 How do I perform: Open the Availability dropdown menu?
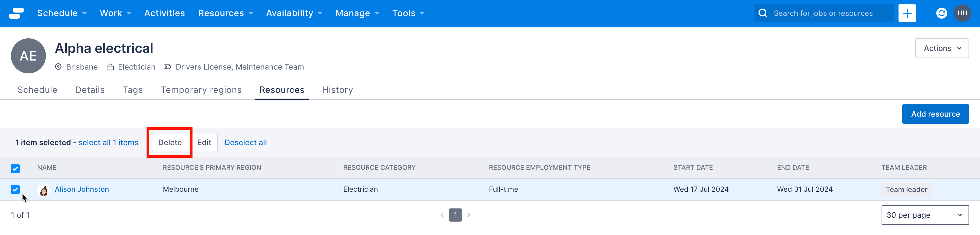coord(294,13)
